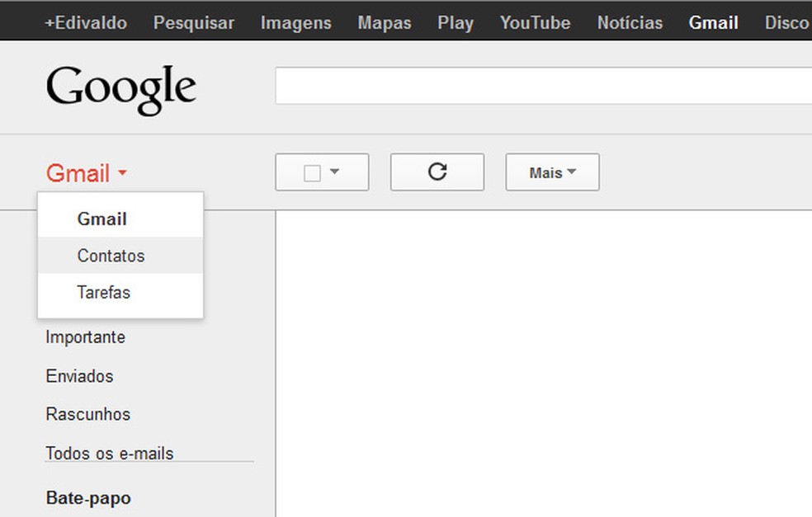Viewport: 812px width, 517px height.
Task: Open the Enviados folder
Action: point(79,376)
